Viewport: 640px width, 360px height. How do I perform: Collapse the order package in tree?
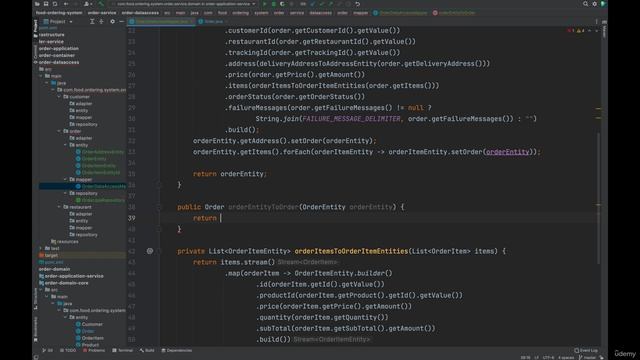coord(59,131)
